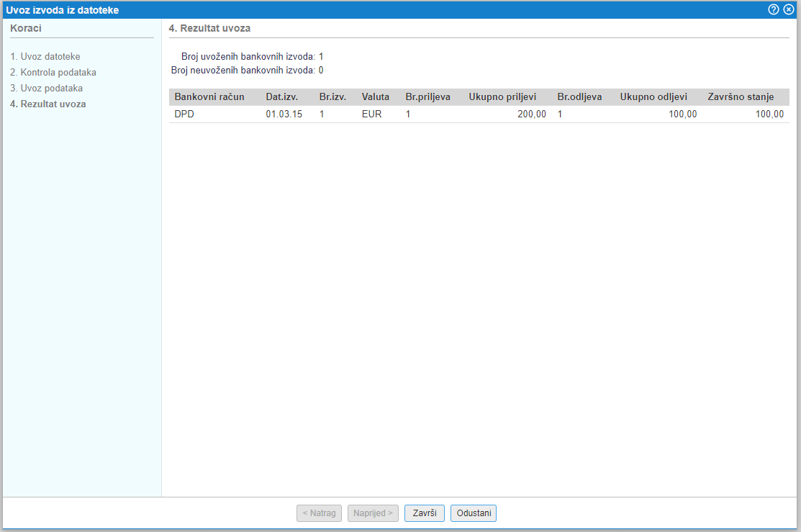Click the Ukupno odljevi column header
This screenshot has height=532, width=801.
(x=653, y=96)
